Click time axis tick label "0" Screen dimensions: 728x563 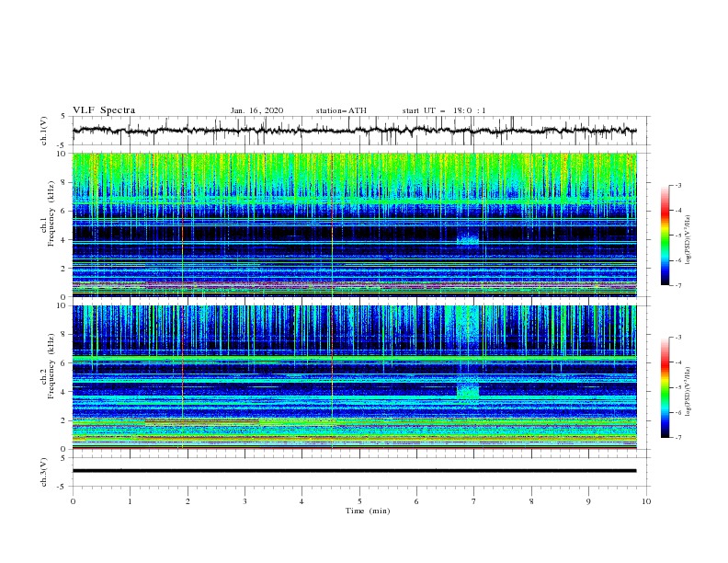(x=73, y=501)
